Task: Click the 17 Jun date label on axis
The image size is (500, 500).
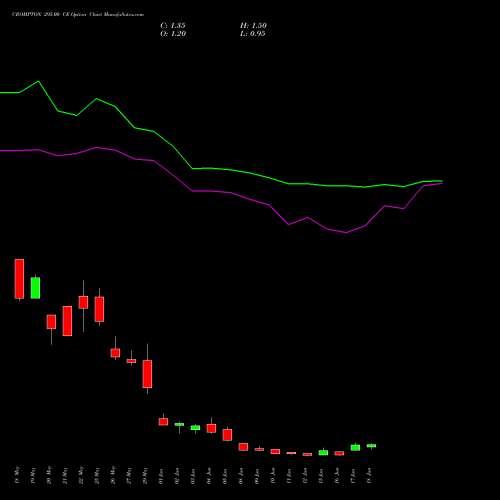Action: point(353,476)
